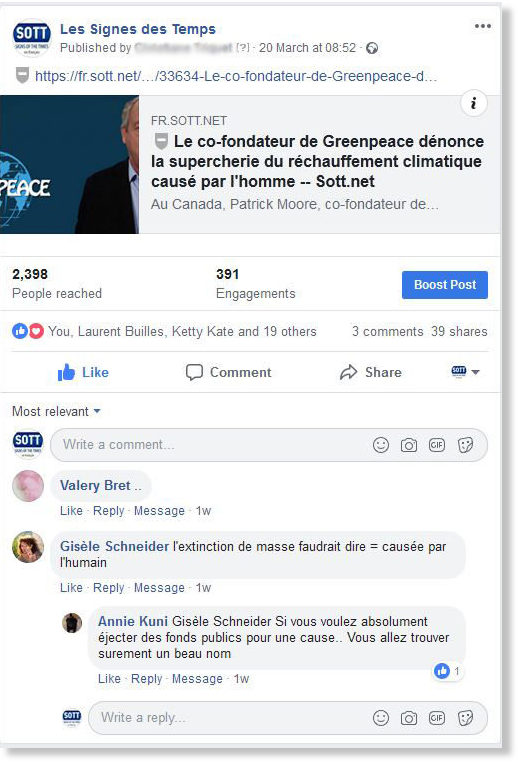Click the emoji icon in comment box

[381, 445]
